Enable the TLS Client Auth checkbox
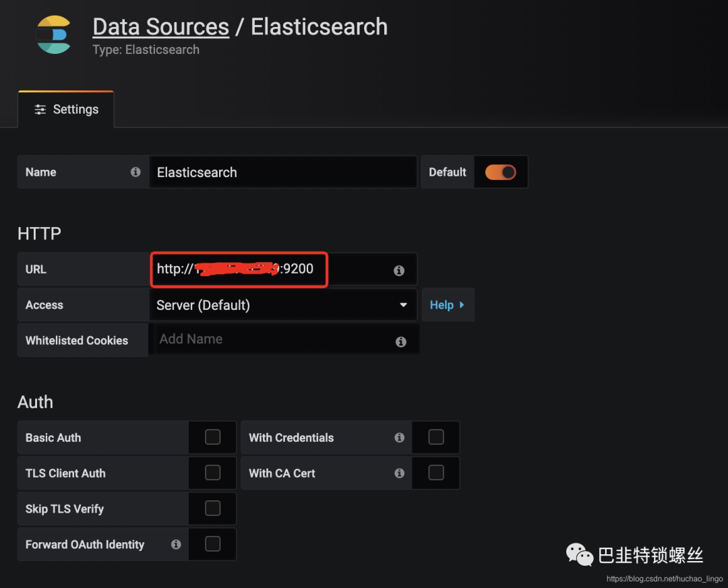This screenshot has width=728, height=588. pos(212,473)
